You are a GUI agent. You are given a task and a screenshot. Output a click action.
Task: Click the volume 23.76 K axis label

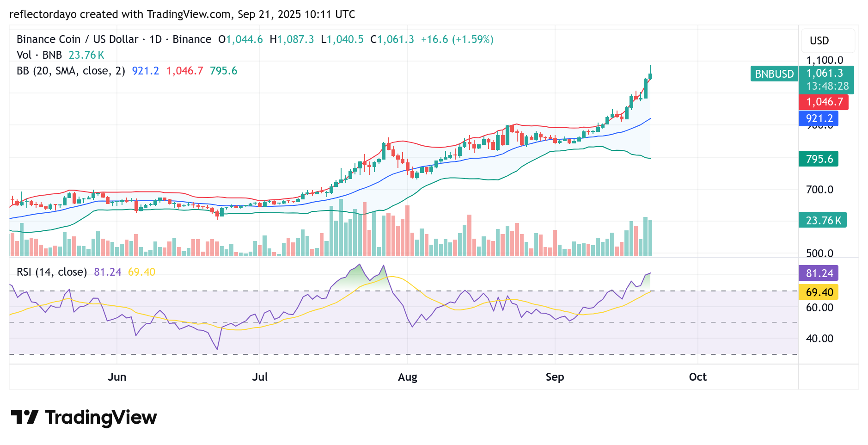(823, 220)
